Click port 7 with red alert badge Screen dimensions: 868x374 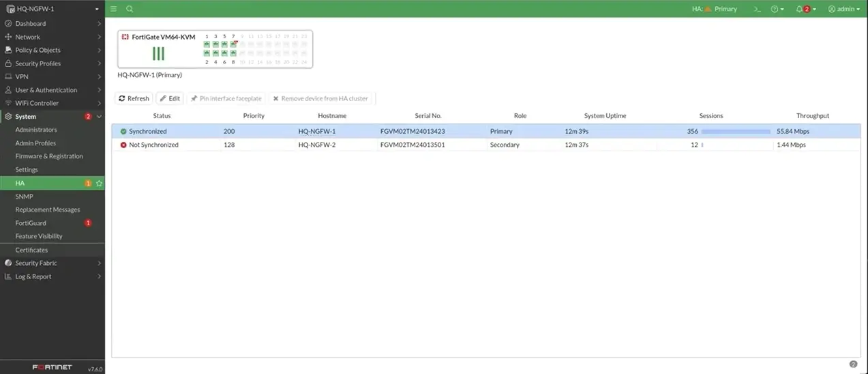pyautogui.click(x=233, y=44)
